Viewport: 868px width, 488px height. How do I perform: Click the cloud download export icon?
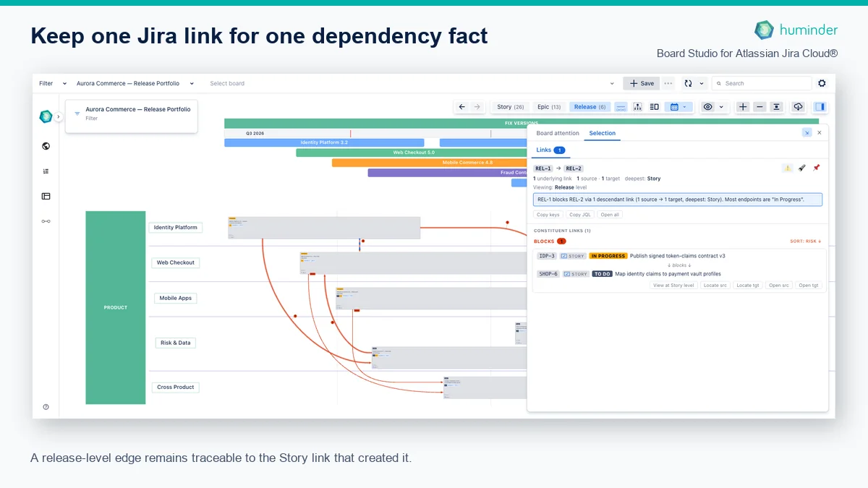(798, 107)
